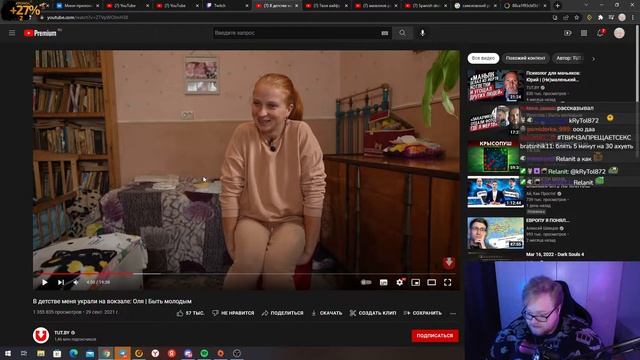Open the Spotify taskbar icon

pos(204,353)
